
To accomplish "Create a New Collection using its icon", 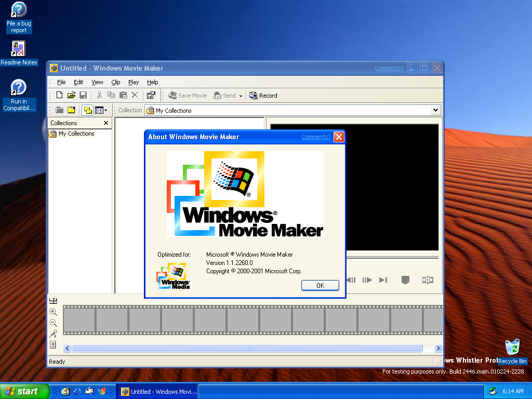I will pyautogui.click(x=71, y=110).
